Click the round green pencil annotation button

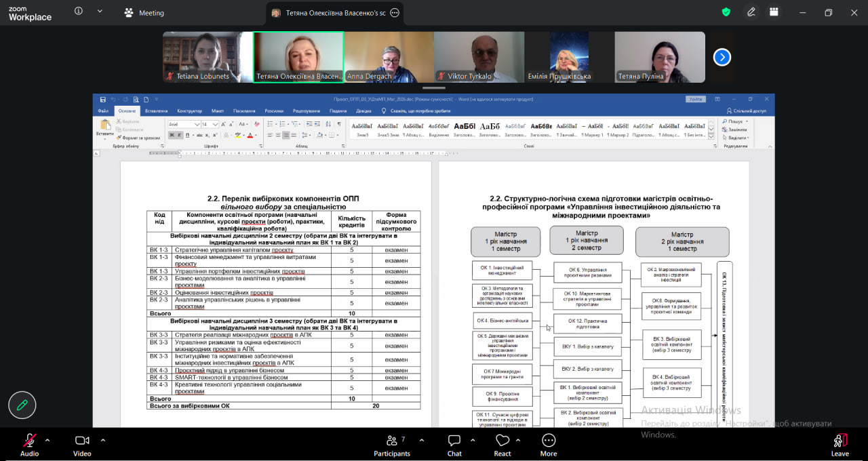click(22, 405)
